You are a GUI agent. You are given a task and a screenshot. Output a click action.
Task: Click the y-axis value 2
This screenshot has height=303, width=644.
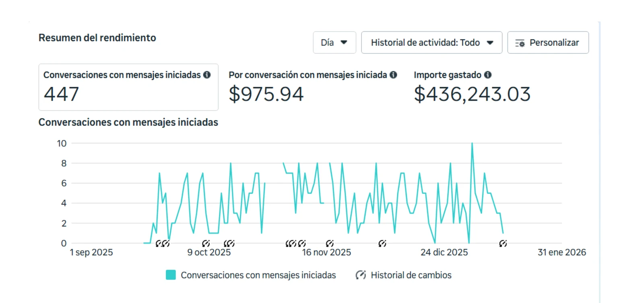[64, 223]
